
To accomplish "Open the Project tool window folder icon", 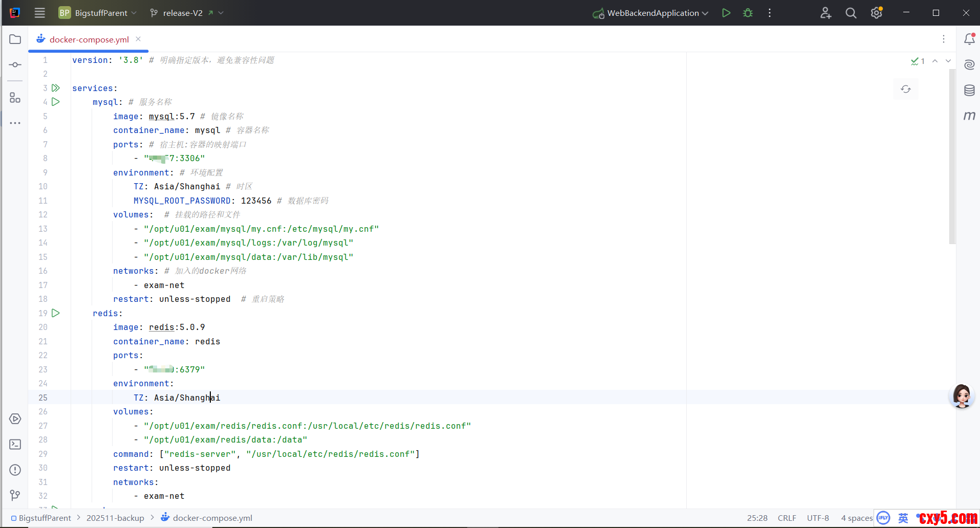I will 15,39.
